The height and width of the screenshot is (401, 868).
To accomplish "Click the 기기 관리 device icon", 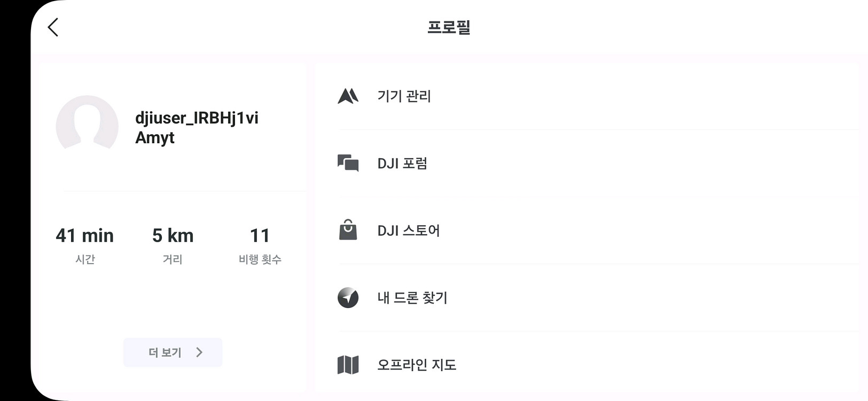I will [348, 96].
